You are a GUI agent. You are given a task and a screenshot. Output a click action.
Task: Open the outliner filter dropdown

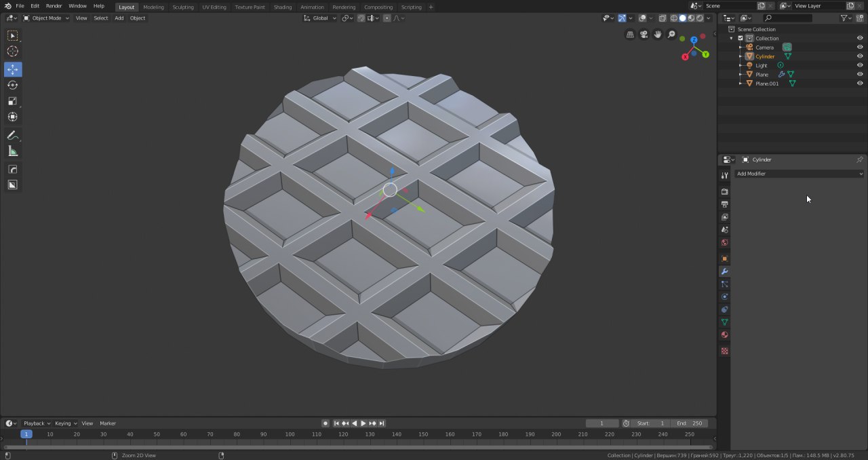pos(846,18)
